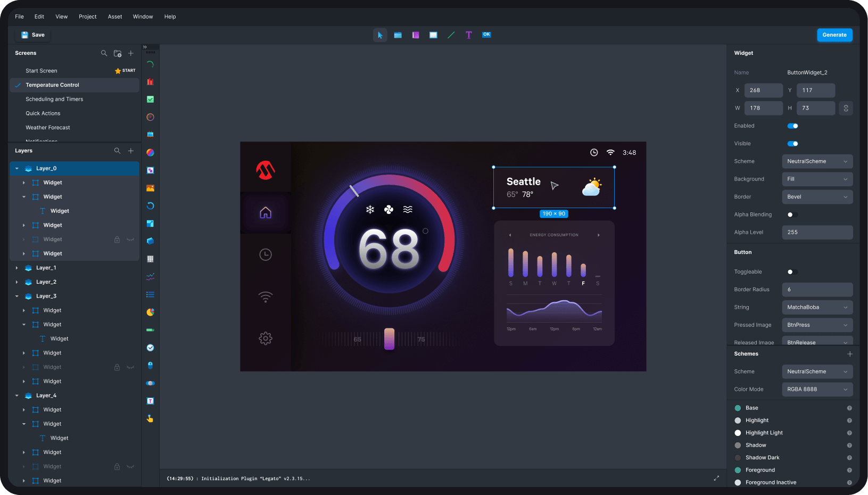Add the blue circular progress widget
Screen dimensions: 868x495
pos(151,206)
